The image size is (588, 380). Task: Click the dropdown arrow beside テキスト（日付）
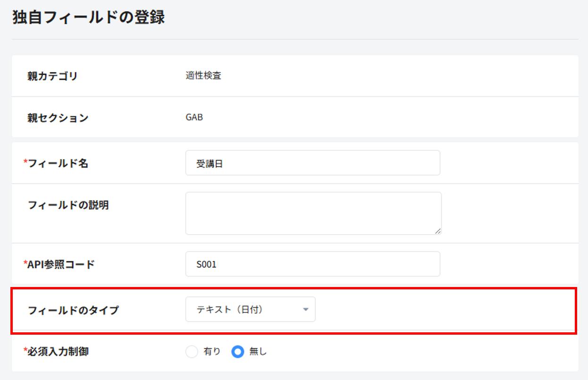coord(305,310)
